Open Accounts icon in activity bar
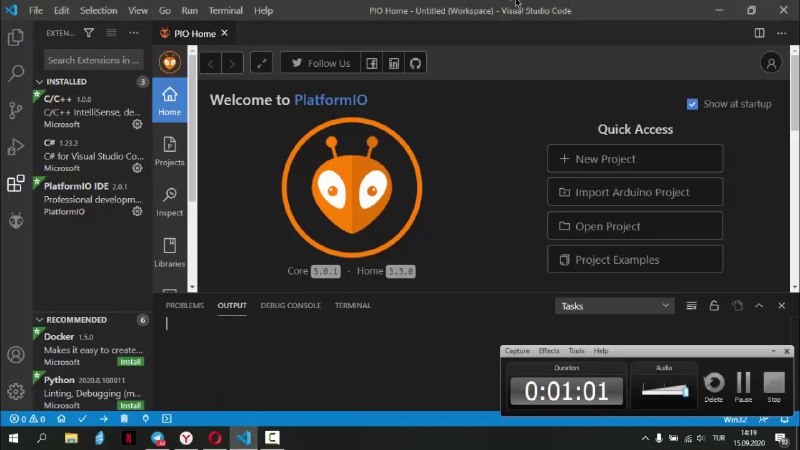 (16, 355)
